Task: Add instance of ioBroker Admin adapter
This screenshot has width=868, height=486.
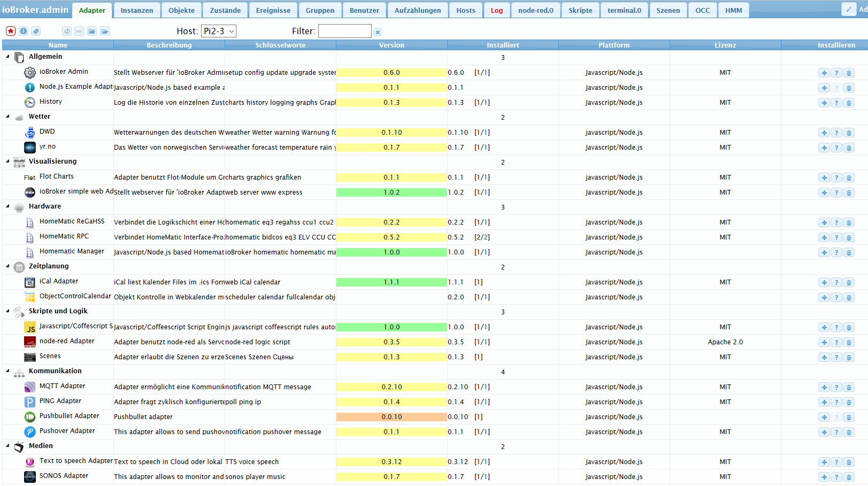Action: point(824,73)
